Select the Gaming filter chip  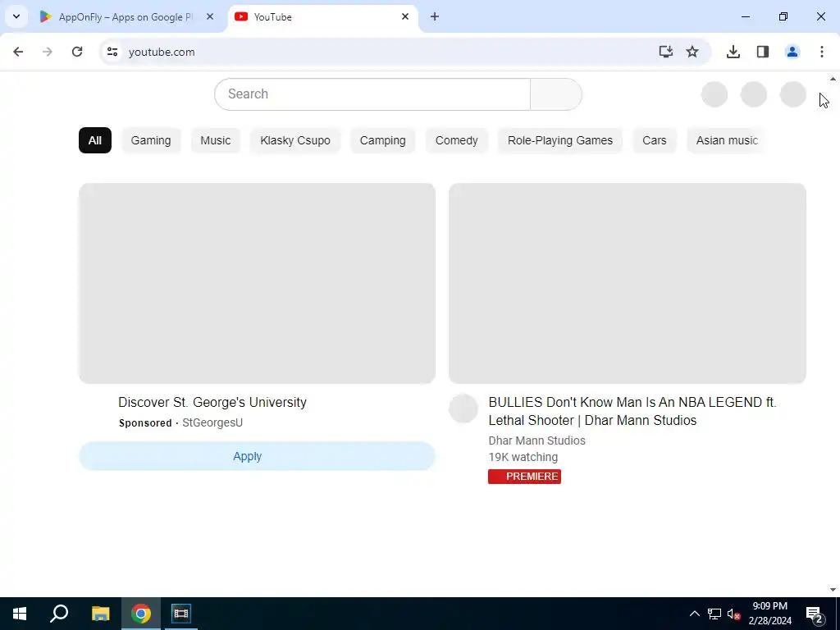[151, 140]
